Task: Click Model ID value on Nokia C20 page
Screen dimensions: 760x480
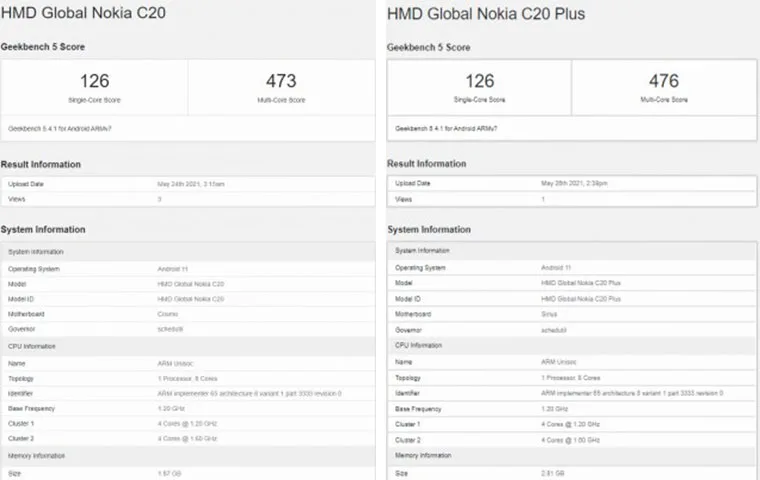Action: click(x=190, y=299)
